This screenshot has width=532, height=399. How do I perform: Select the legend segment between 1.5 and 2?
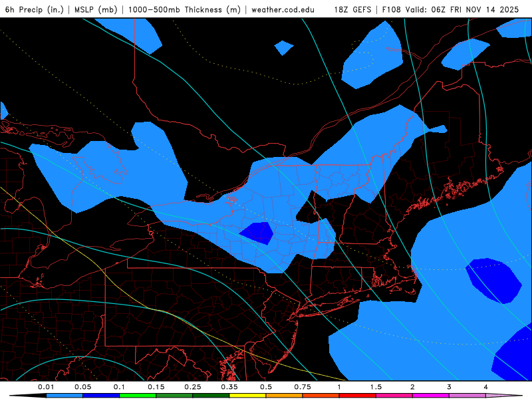pyautogui.click(x=394, y=396)
